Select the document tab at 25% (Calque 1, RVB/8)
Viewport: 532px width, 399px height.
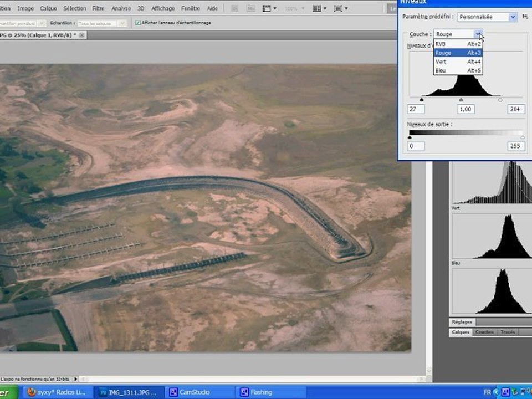click(x=38, y=35)
